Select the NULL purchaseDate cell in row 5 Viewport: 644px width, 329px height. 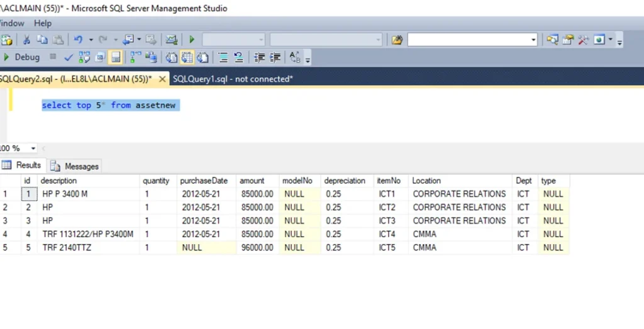(206, 248)
